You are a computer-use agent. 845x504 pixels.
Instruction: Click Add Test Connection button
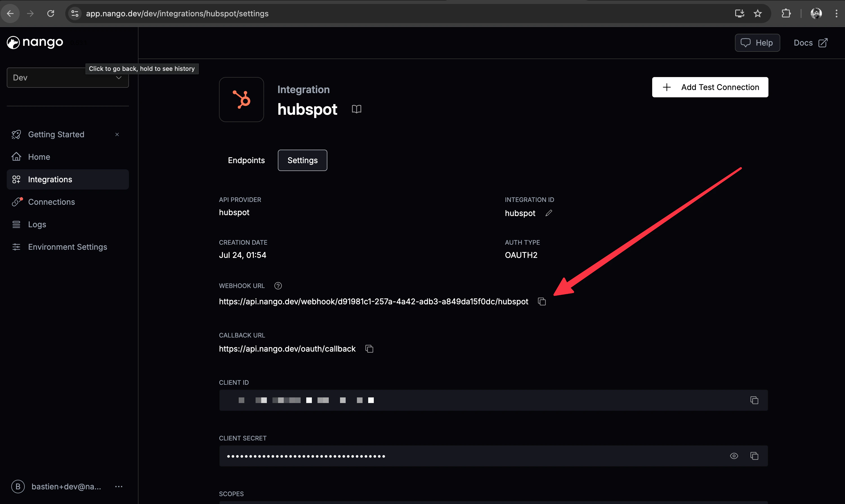pyautogui.click(x=710, y=87)
